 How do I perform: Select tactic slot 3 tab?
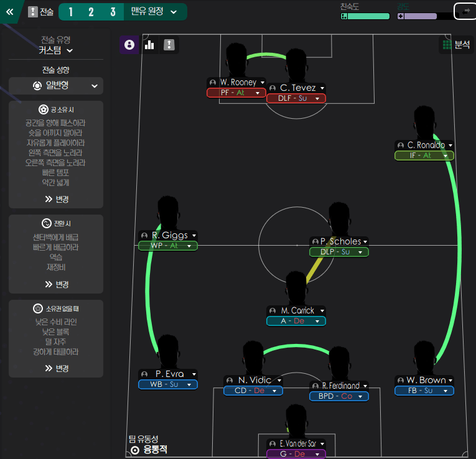[x=113, y=12]
